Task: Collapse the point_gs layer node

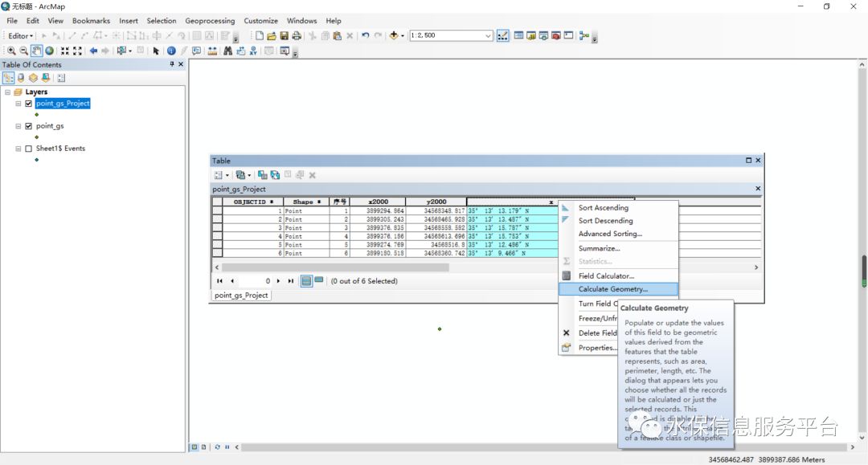Action: [18, 126]
